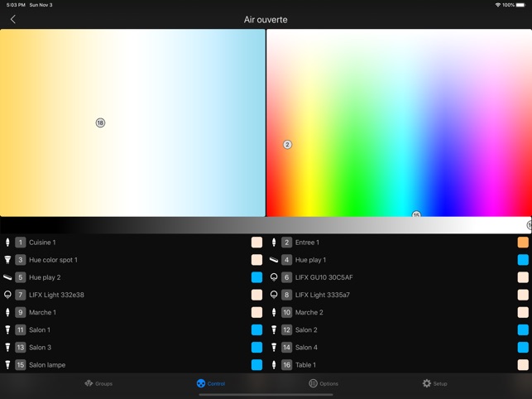Switch to the Control tab
Image resolution: width=532 pixels, height=399 pixels.
(x=211, y=383)
